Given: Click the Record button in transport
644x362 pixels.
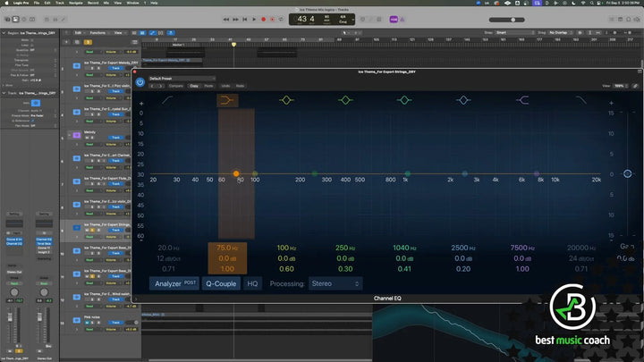Looking at the screenshot, I should 263,20.
